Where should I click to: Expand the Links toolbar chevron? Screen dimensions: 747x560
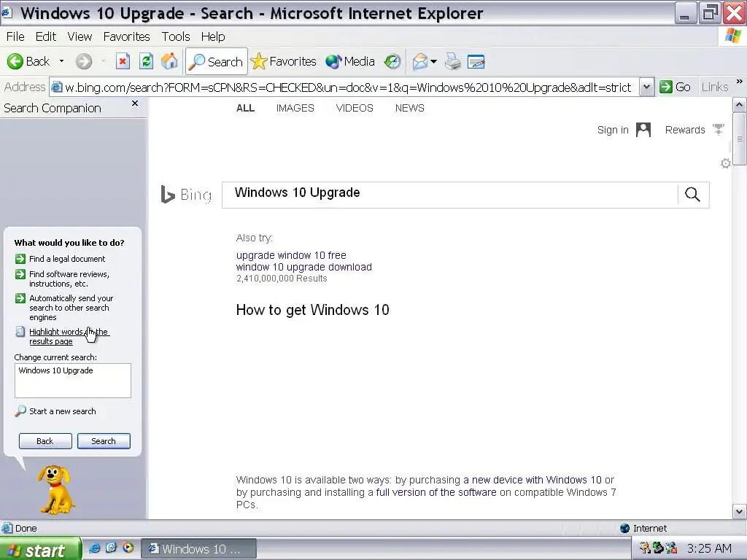click(740, 82)
